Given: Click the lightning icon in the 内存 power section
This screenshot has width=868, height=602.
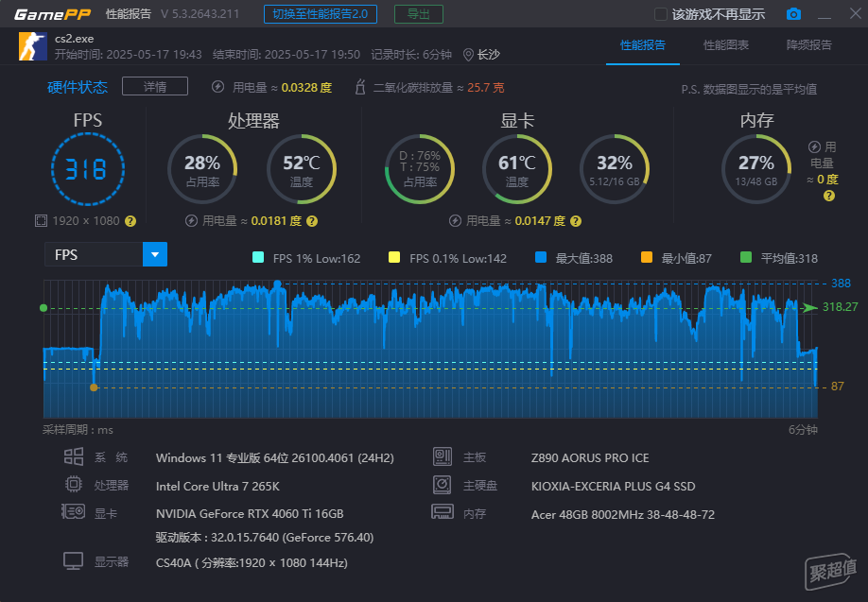Looking at the screenshot, I should 814,146.
